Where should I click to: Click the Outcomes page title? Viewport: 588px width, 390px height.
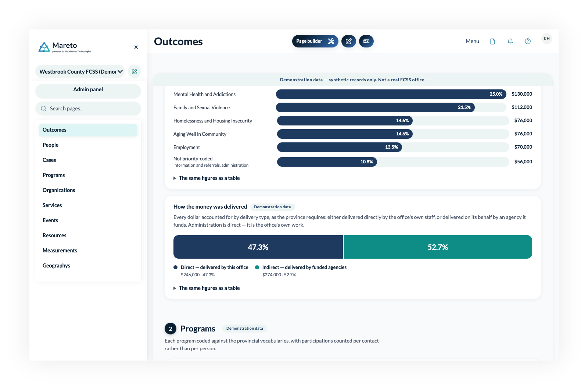tap(178, 42)
